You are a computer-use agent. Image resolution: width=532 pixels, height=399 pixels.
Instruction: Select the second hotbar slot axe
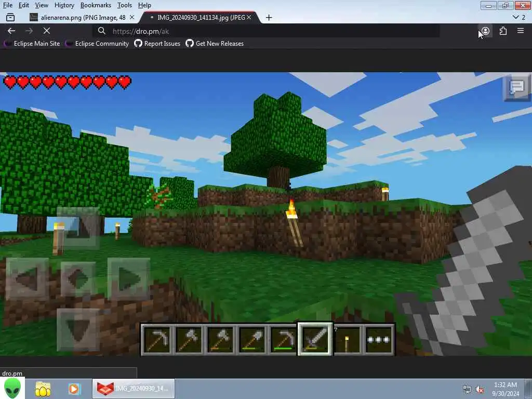(x=188, y=340)
